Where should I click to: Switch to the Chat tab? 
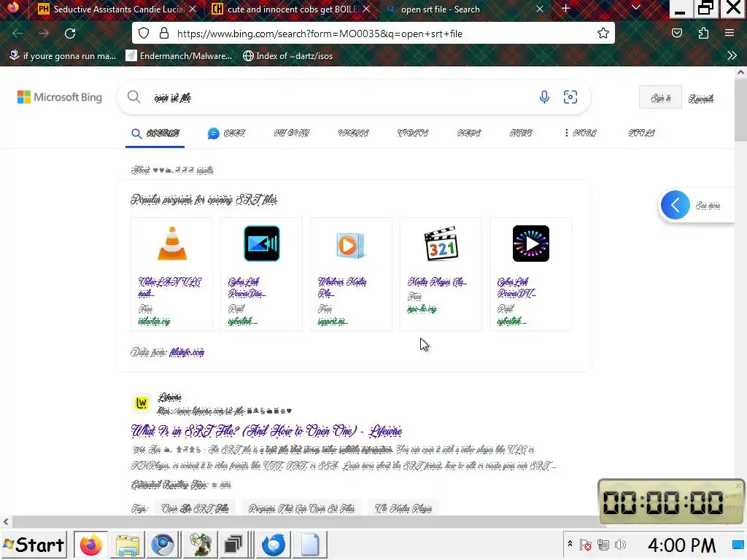click(226, 133)
